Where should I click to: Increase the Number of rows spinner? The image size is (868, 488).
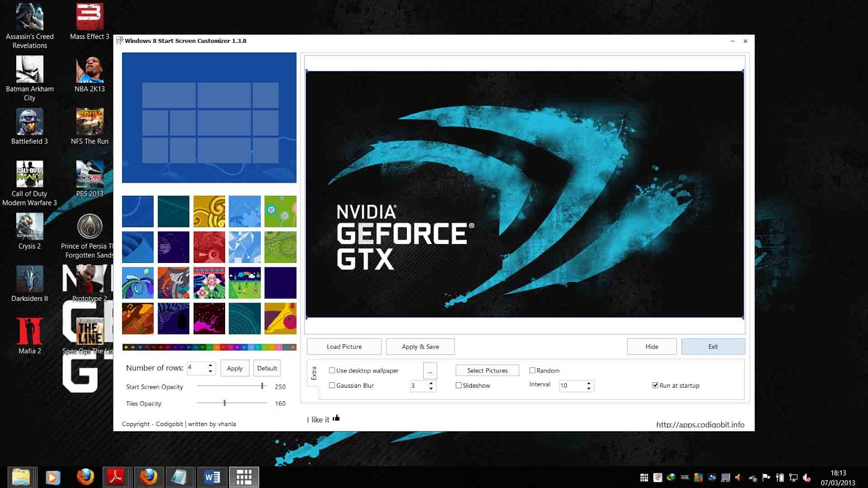(x=210, y=365)
